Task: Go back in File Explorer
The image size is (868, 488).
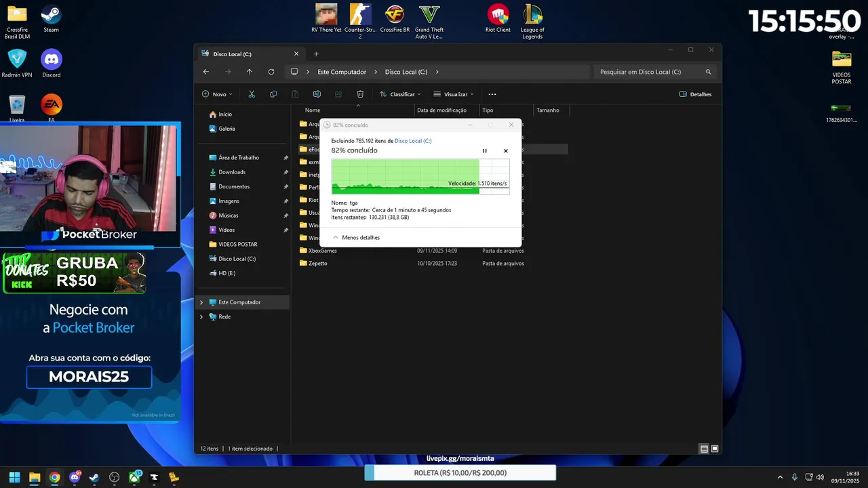Action: pos(206,72)
